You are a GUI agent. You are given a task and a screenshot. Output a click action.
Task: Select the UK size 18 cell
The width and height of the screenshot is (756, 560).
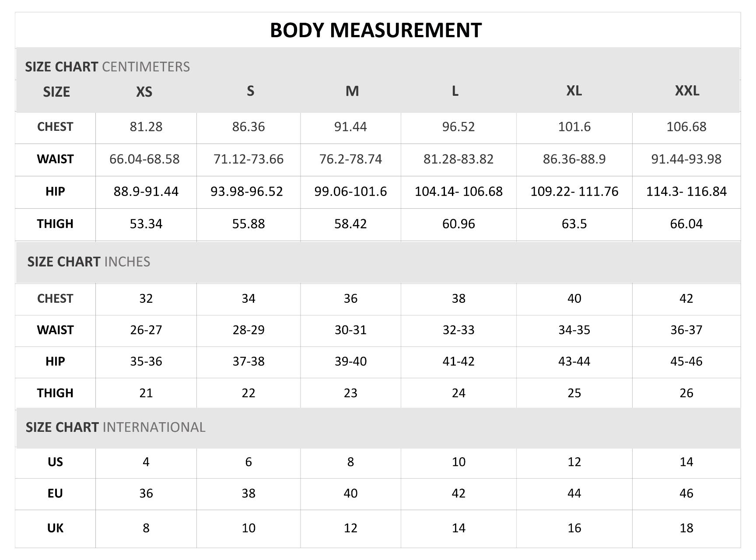[686, 528]
